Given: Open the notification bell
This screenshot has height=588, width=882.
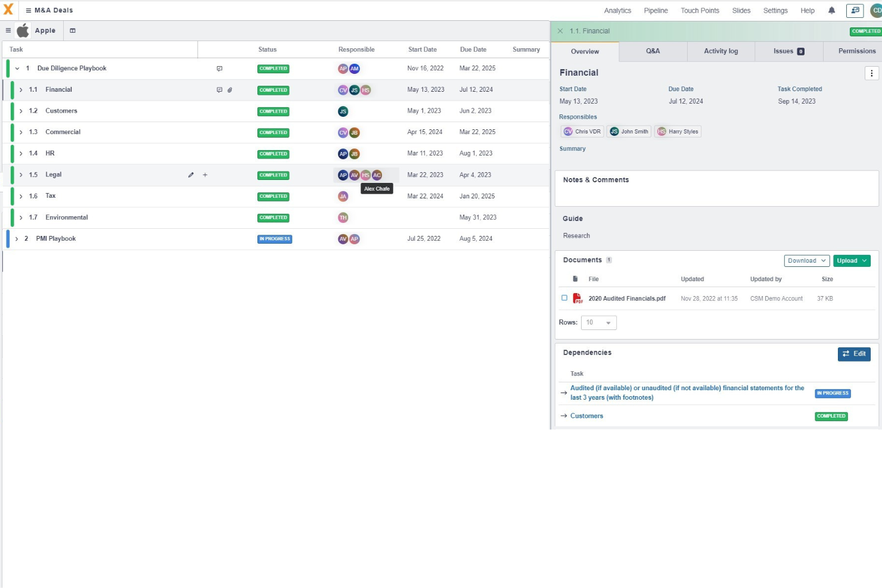Looking at the screenshot, I should tap(831, 10).
